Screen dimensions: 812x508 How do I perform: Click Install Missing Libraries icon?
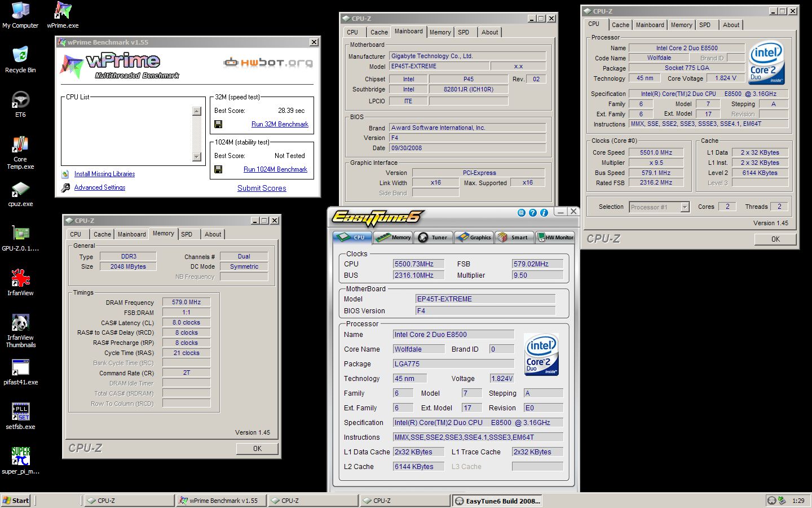coord(65,174)
